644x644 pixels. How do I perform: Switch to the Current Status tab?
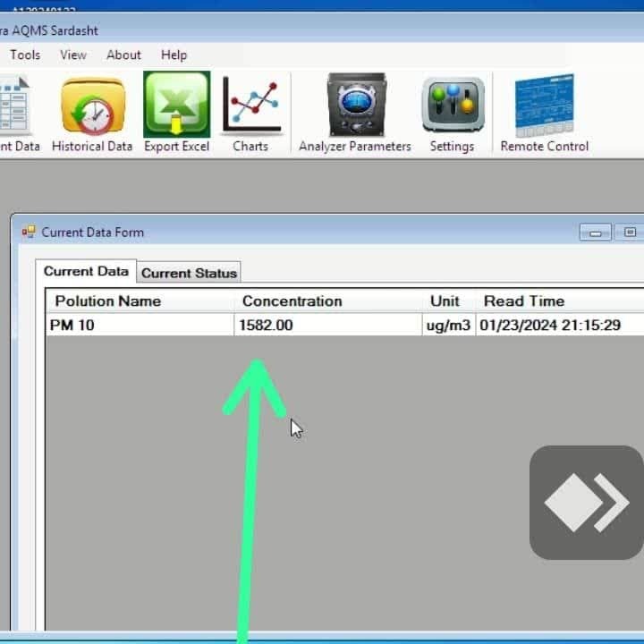click(x=189, y=273)
